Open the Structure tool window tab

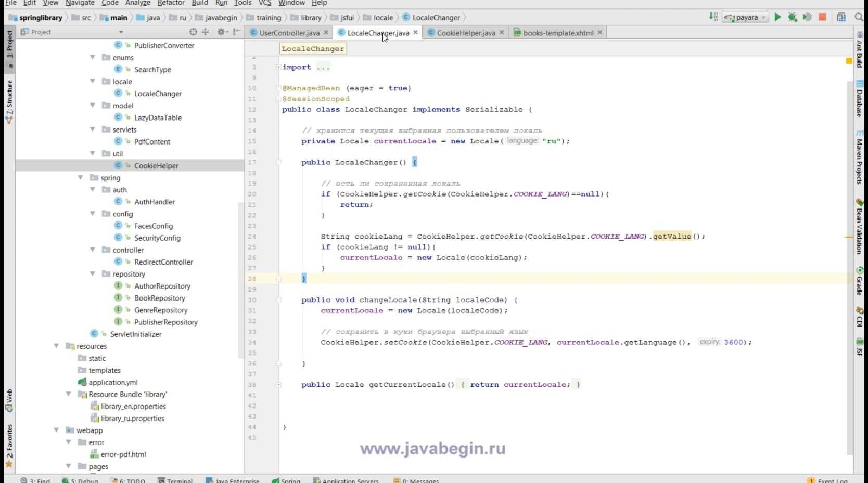click(x=9, y=101)
